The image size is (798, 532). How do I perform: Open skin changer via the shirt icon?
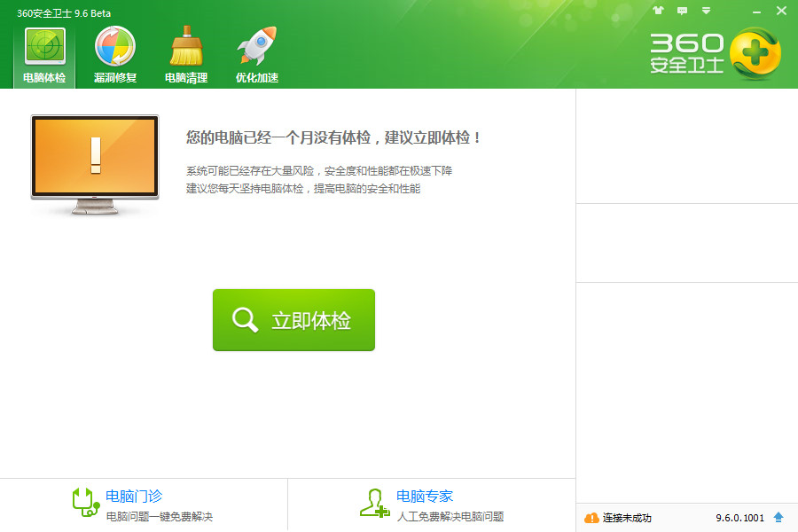pyautogui.click(x=659, y=11)
